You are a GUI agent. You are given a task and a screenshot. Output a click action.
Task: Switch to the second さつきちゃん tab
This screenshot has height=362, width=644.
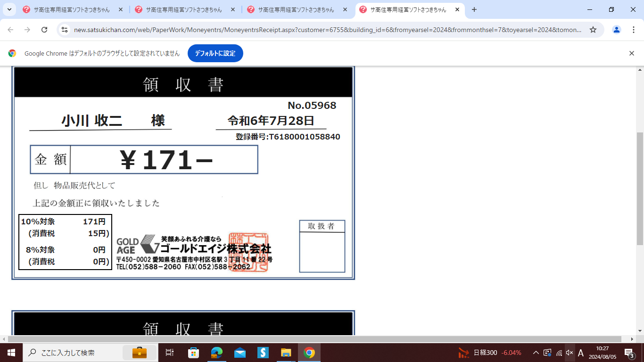point(183,9)
